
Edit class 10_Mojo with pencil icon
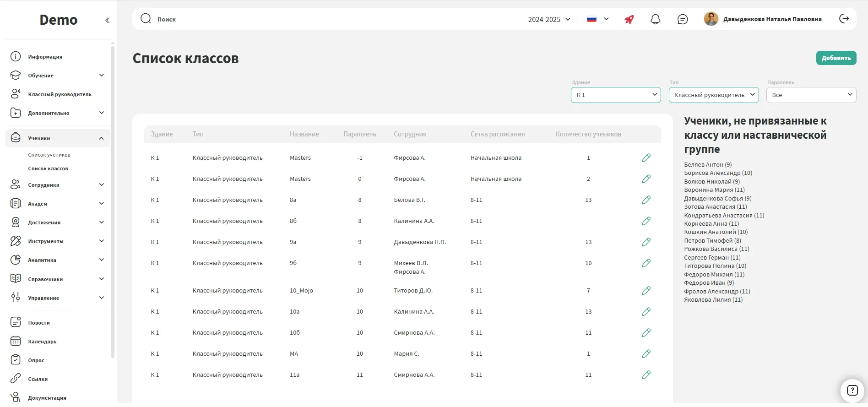[646, 291]
